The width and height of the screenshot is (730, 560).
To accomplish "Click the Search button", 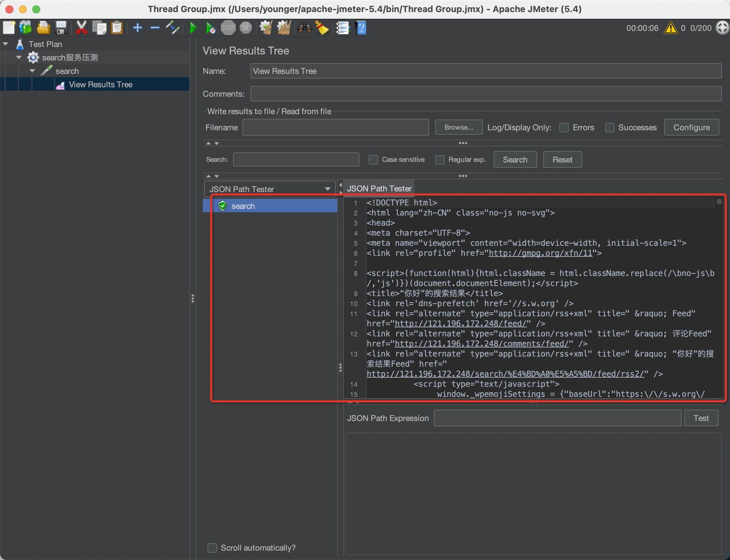I will pyautogui.click(x=515, y=159).
